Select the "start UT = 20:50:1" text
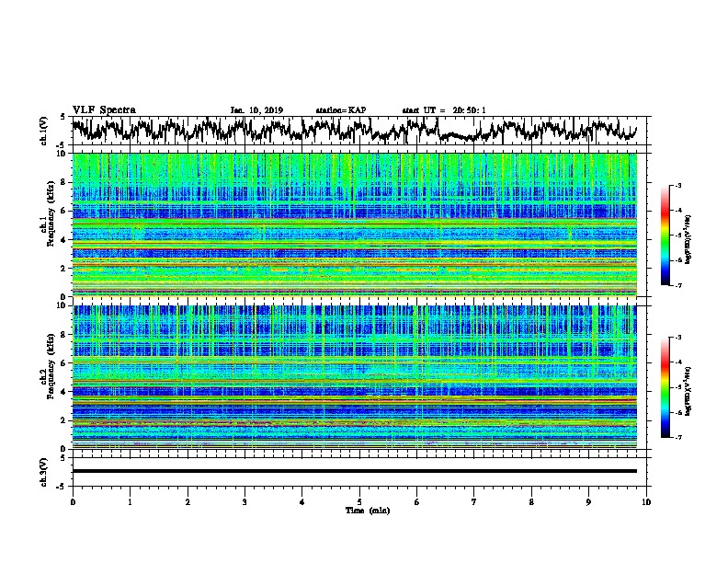The height and width of the screenshot is (563, 728). coord(444,110)
